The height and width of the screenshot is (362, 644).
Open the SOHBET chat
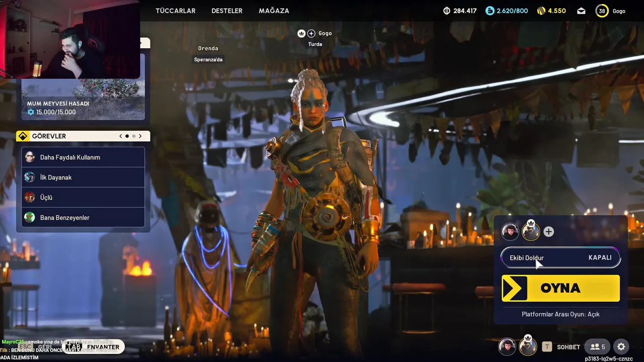point(569,347)
